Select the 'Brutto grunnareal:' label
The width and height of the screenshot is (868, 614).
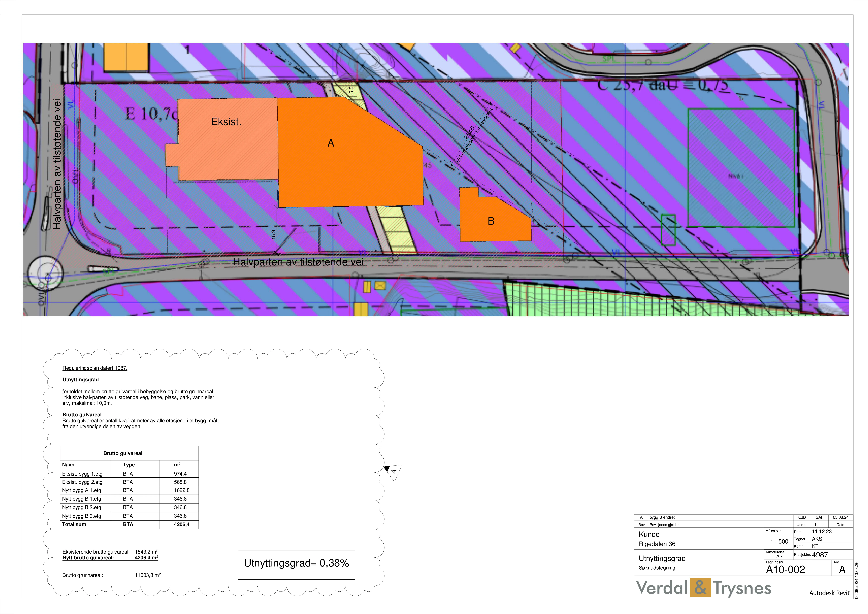(83, 575)
